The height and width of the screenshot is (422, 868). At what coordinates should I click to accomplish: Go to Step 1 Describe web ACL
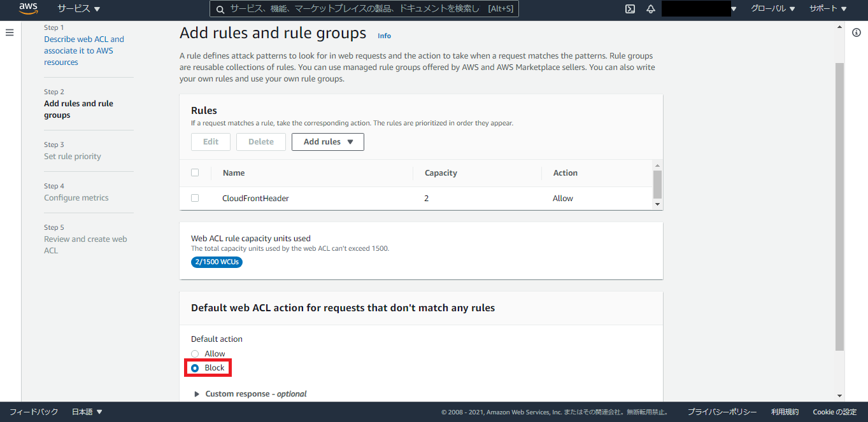coord(84,50)
